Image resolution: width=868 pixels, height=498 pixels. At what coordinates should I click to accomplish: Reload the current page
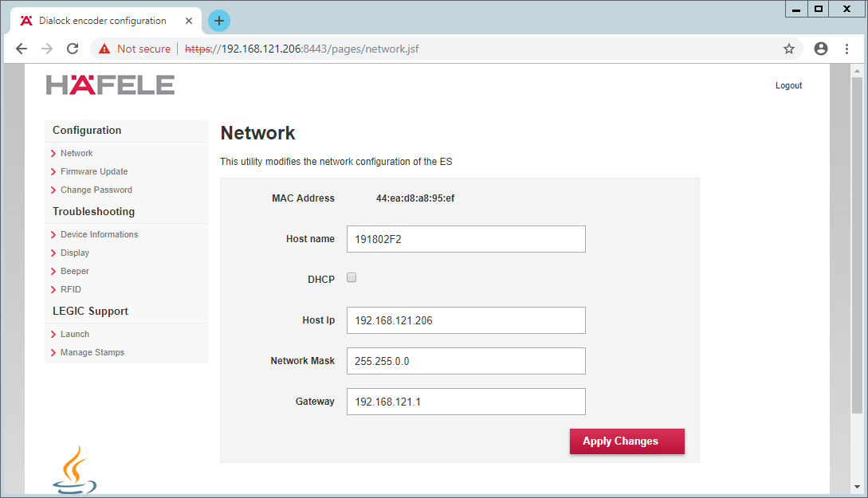tap(73, 49)
